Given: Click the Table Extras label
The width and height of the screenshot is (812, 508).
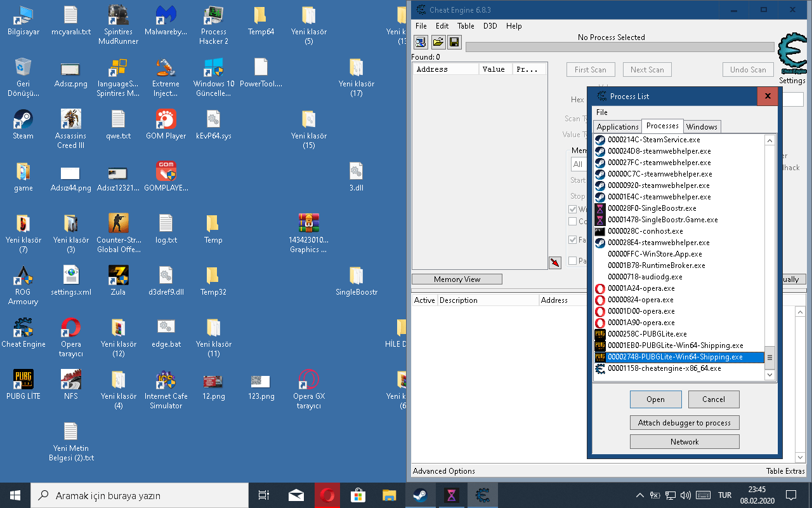Looking at the screenshot, I should click(x=785, y=471).
